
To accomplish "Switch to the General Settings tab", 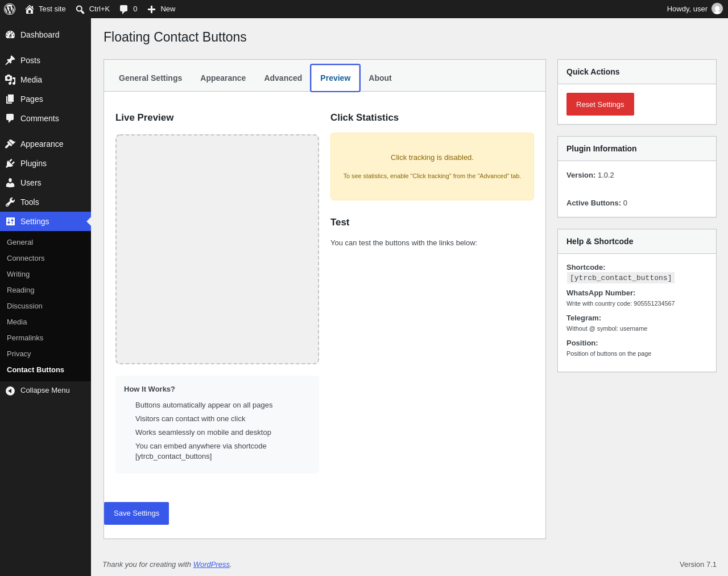I will 150,78.
